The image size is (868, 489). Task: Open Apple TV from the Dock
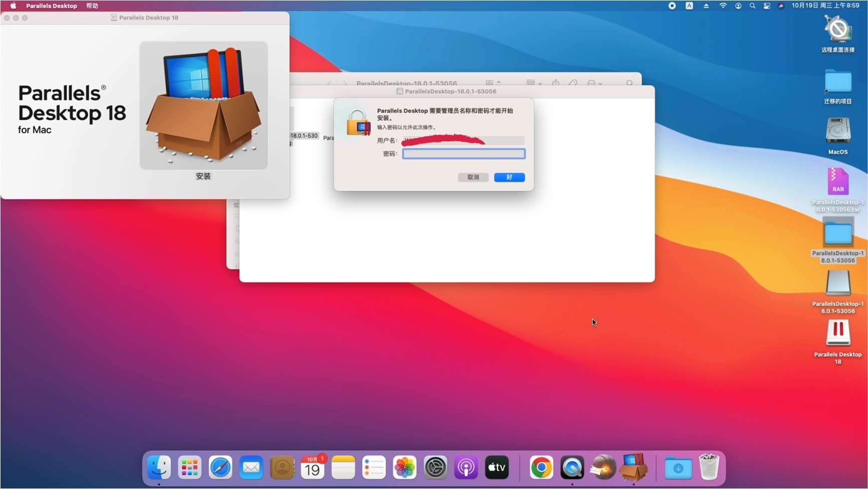pos(497,468)
